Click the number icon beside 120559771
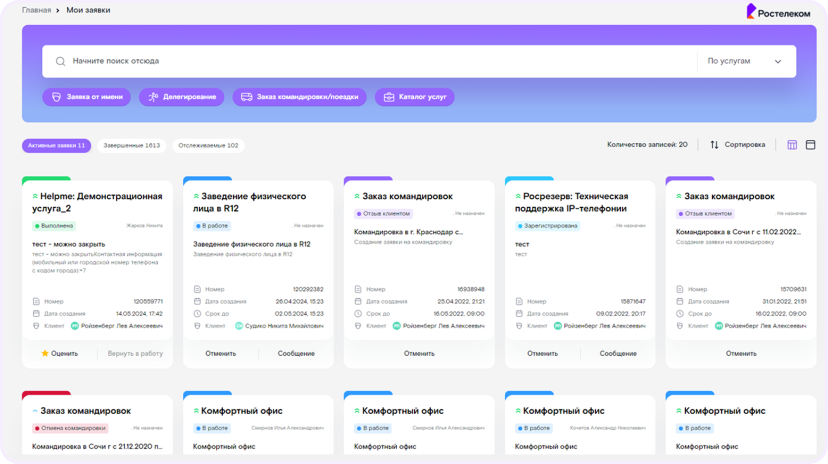 pyautogui.click(x=36, y=301)
